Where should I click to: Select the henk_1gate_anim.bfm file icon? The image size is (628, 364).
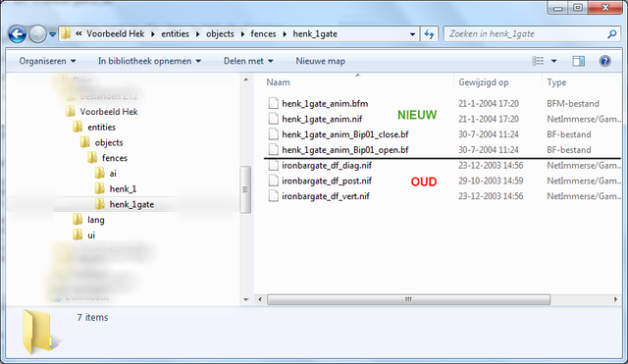pyautogui.click(x=273, y=103)
